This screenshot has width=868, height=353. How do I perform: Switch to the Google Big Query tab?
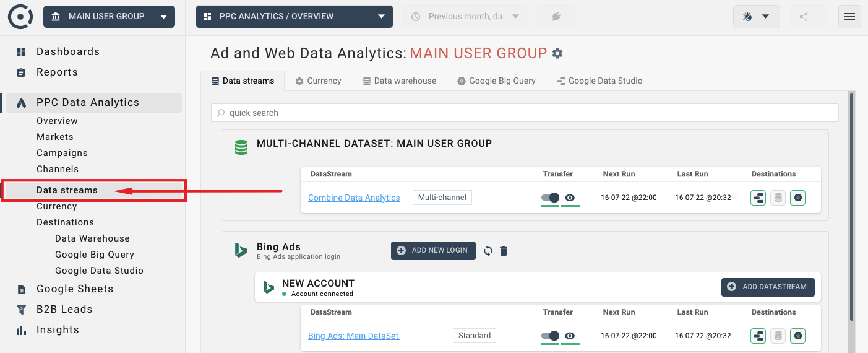point(496,81)
